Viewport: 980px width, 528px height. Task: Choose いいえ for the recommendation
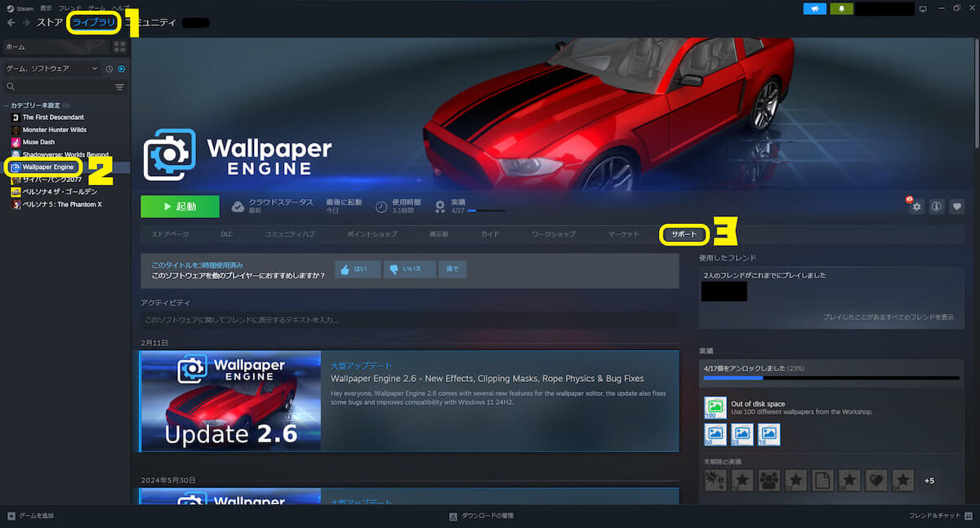pyautogui.click(x=410, y=269)
